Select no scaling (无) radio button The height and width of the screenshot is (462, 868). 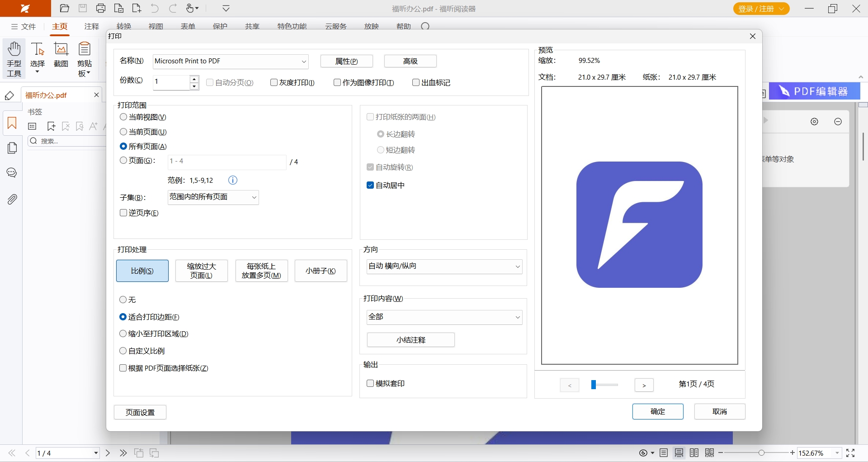123,300
